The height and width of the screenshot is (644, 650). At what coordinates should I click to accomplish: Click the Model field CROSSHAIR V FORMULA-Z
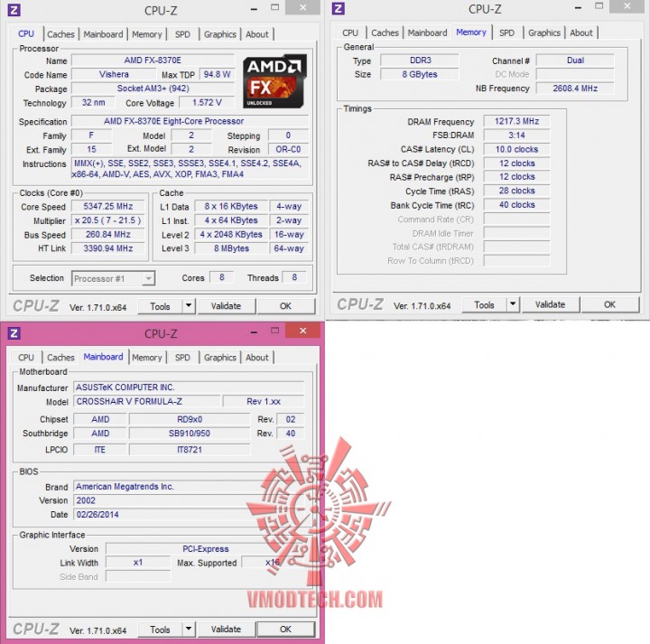click(x=147, y=401)
